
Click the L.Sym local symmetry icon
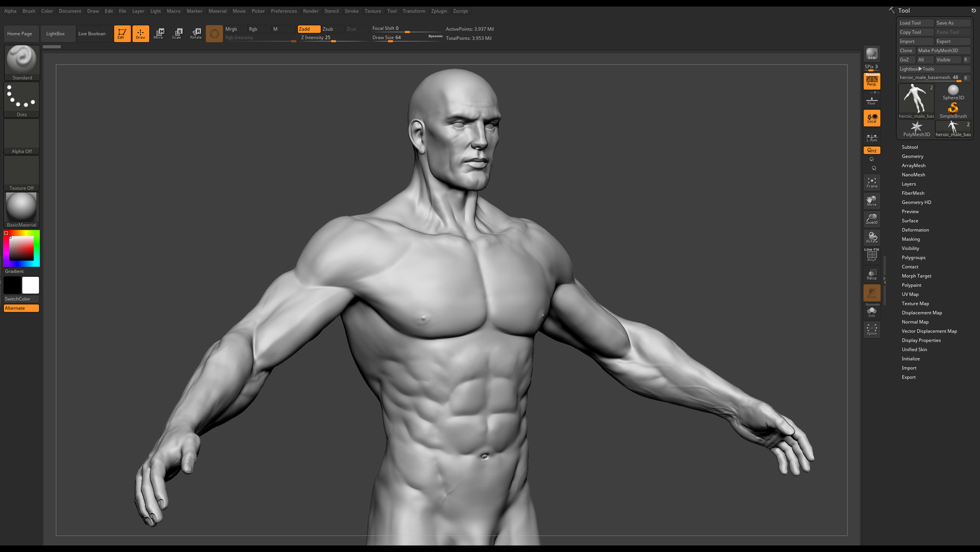pyautogui.click(x=872, y=138)
